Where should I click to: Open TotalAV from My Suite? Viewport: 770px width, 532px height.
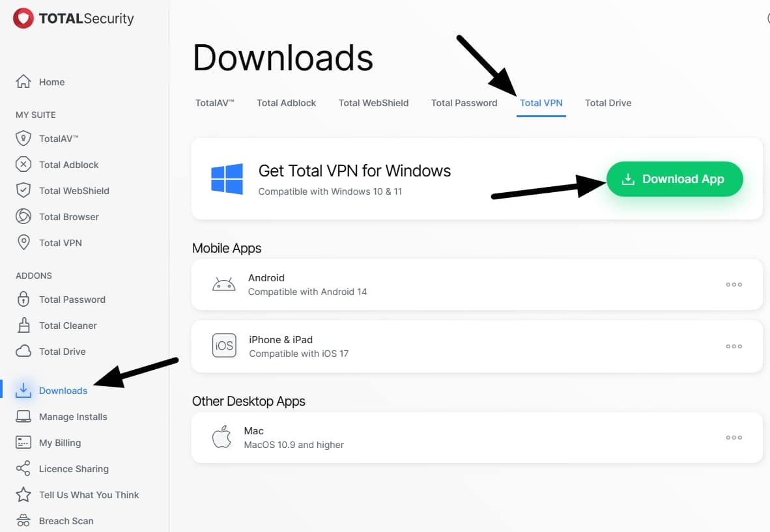[59, 139]
